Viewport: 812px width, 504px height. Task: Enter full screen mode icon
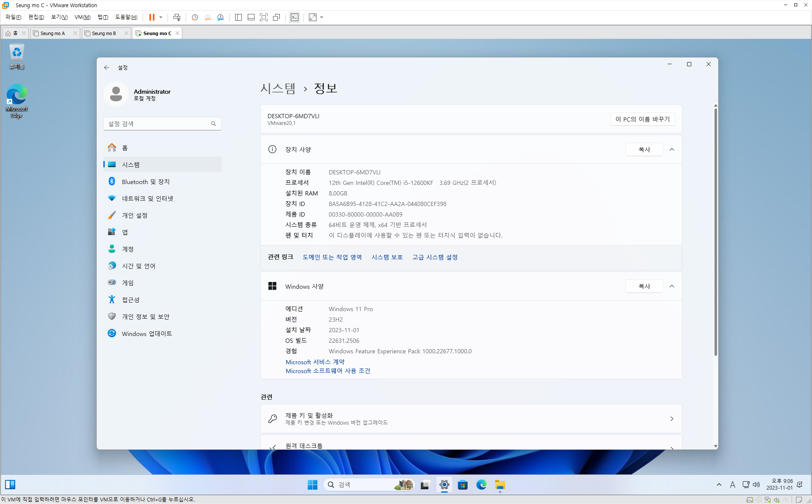pos(264,17)
